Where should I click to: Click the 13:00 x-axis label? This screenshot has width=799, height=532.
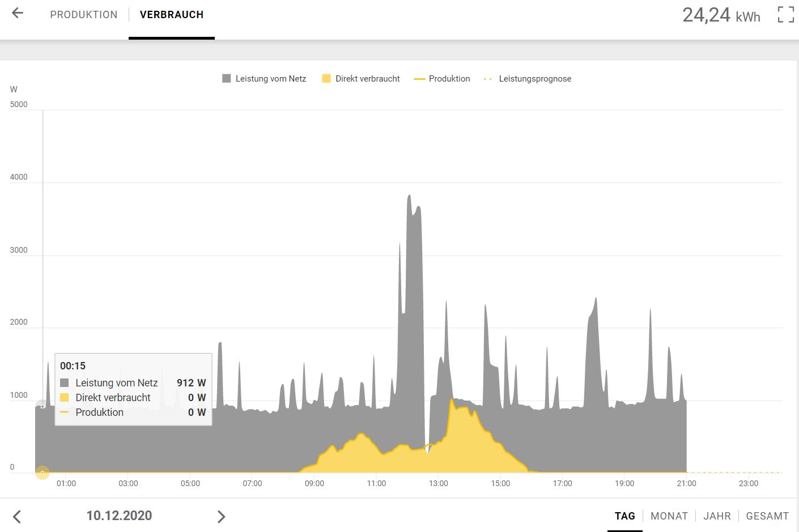coord(439,483)
